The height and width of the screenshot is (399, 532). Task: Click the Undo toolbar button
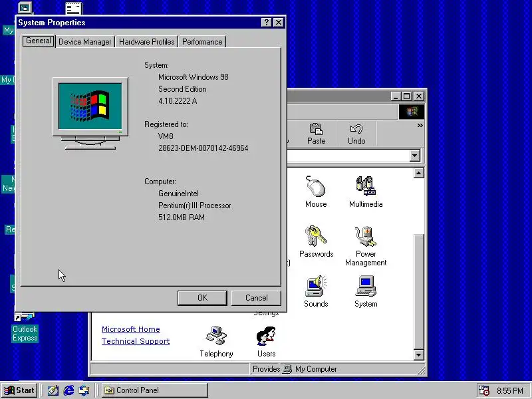[x=356, y=134]
